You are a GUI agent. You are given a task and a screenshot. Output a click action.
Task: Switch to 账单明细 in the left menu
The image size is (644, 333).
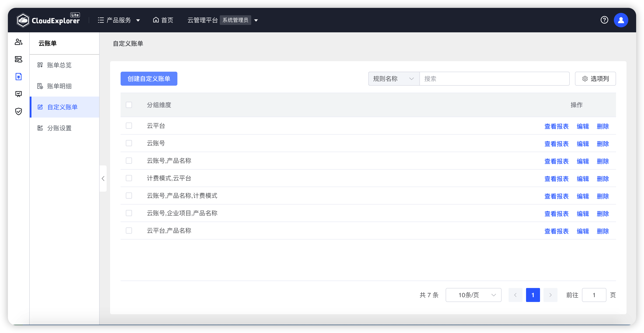(x=59, y=86)
